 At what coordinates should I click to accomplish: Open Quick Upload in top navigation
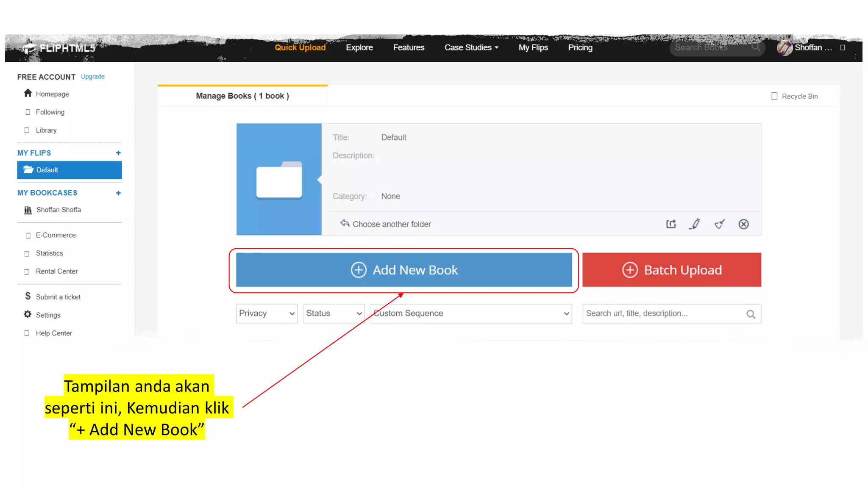click(x=300, y=47)
